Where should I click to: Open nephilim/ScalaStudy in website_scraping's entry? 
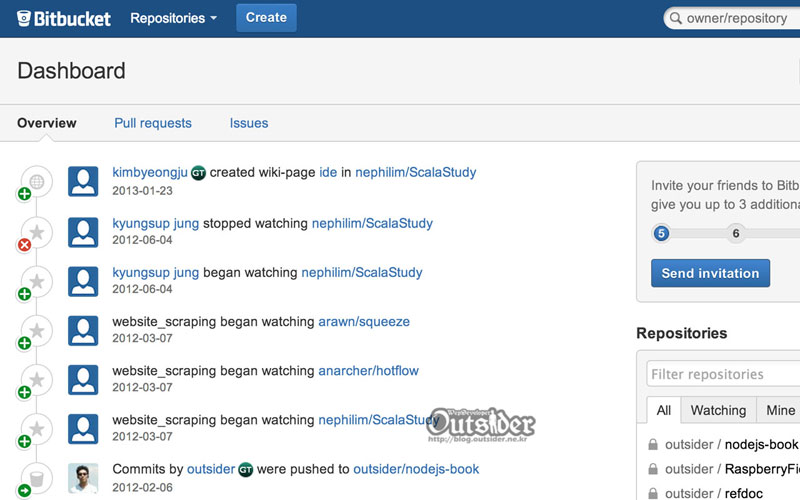tap(379, 420)
